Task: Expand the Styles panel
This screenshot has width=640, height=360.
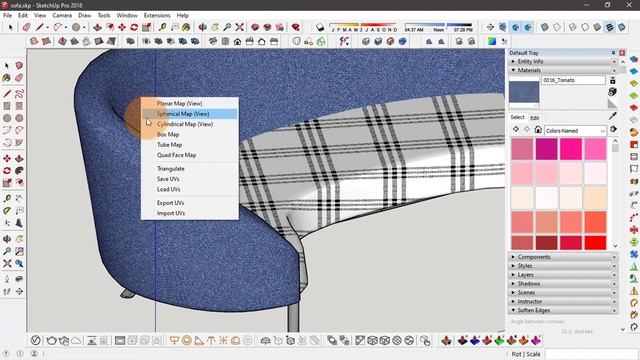Action: click(563, 266)
